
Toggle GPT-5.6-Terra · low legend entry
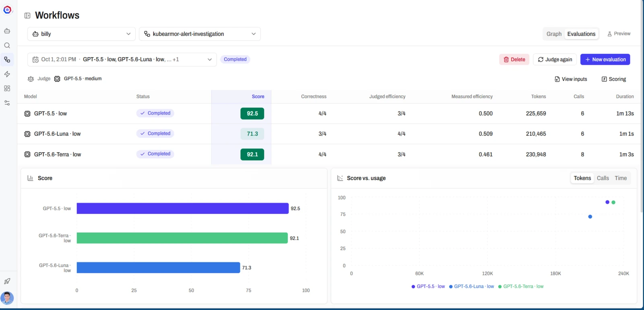521,287
